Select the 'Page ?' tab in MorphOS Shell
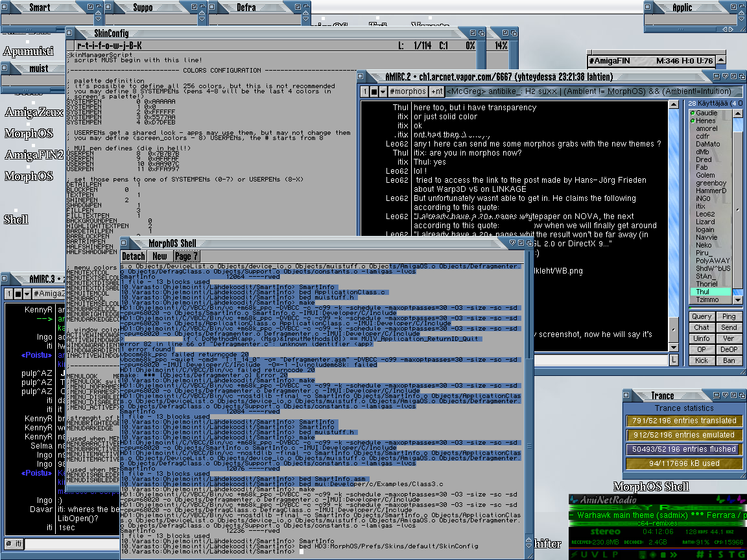Viewport: 747px width, 560px height. point(186,256)
